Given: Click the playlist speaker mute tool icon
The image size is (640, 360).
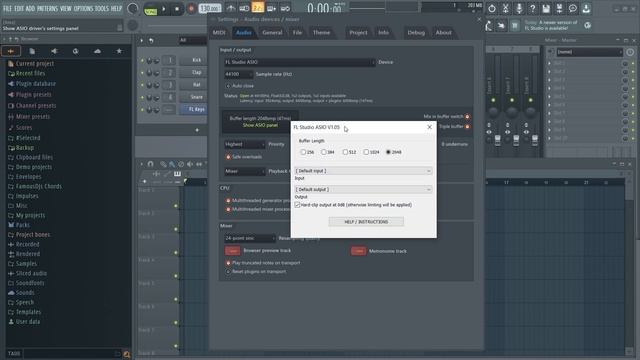Looking at the screenshot, I should [190, 164].
